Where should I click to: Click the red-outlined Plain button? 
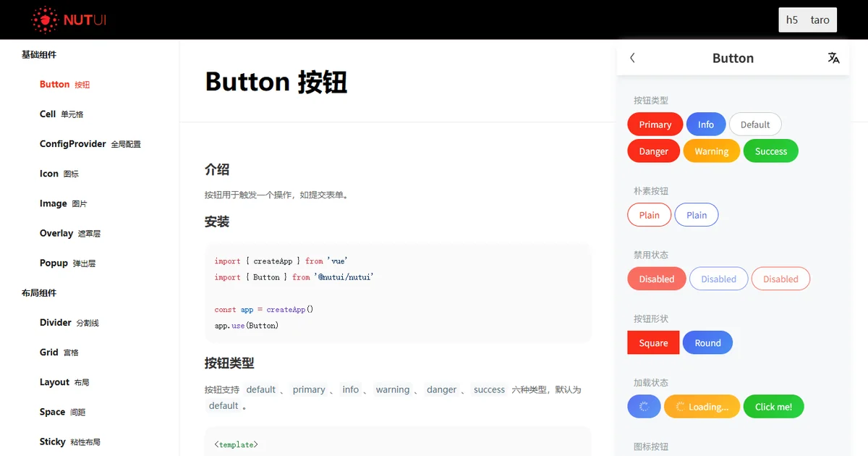click(650, 215)
